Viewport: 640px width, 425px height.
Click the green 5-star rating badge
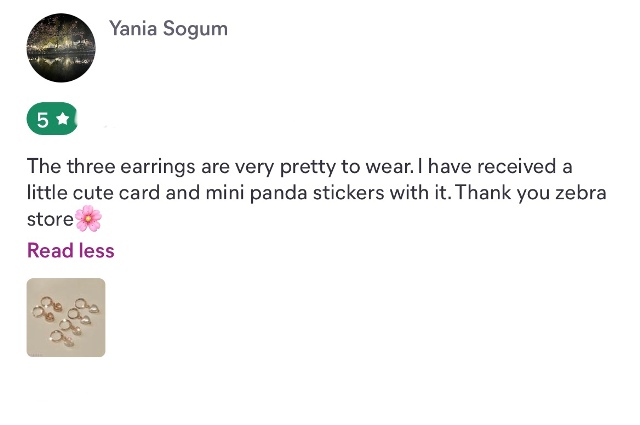click(52, 120)
